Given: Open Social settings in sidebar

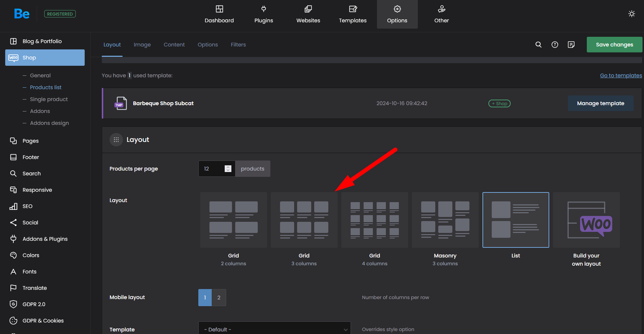Looking at the screenshot, I should coord(45,223).
